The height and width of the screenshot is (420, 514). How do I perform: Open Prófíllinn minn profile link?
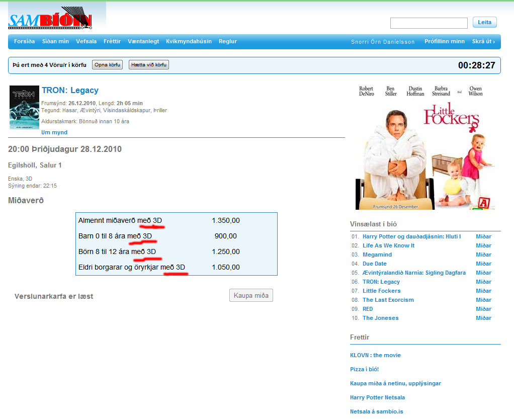point(444,41)
